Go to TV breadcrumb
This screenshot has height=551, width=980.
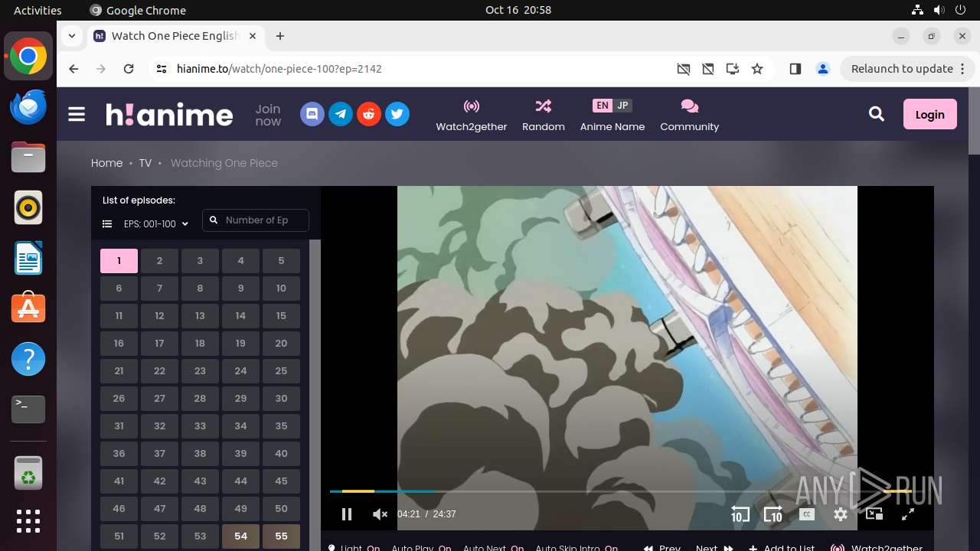coord(145,163)
